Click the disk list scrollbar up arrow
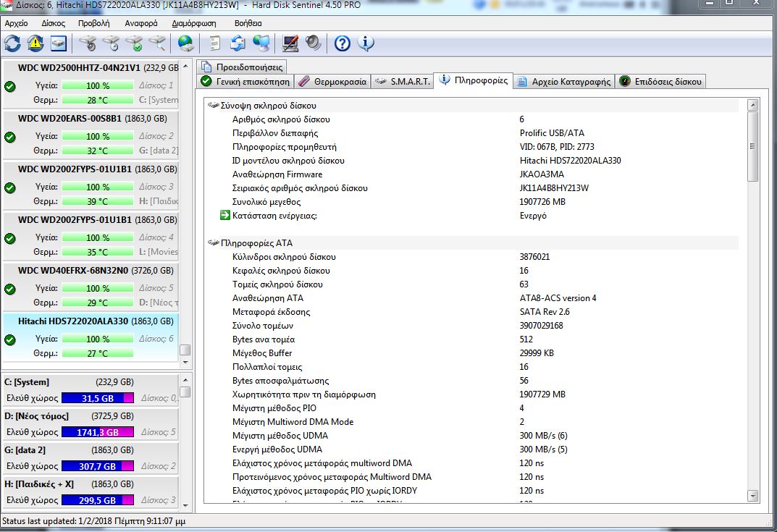The image size is (777, 532). coord(185,66)
